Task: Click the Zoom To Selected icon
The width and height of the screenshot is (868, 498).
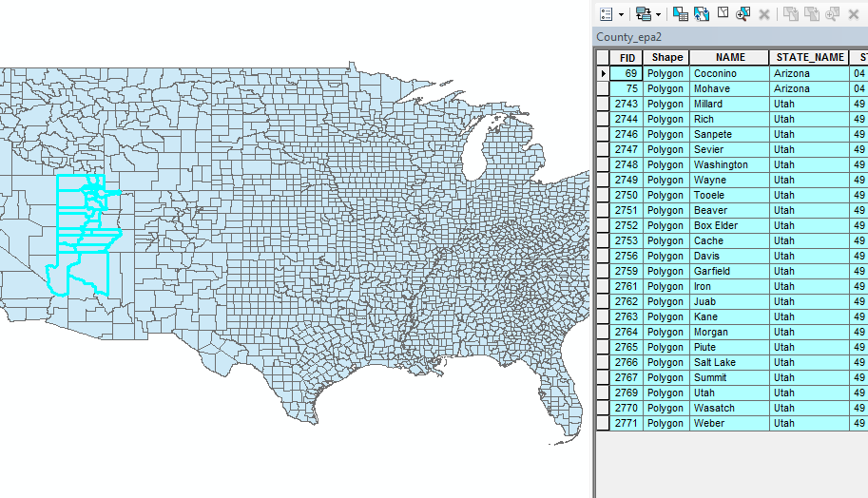Action: tap(743, 14)
